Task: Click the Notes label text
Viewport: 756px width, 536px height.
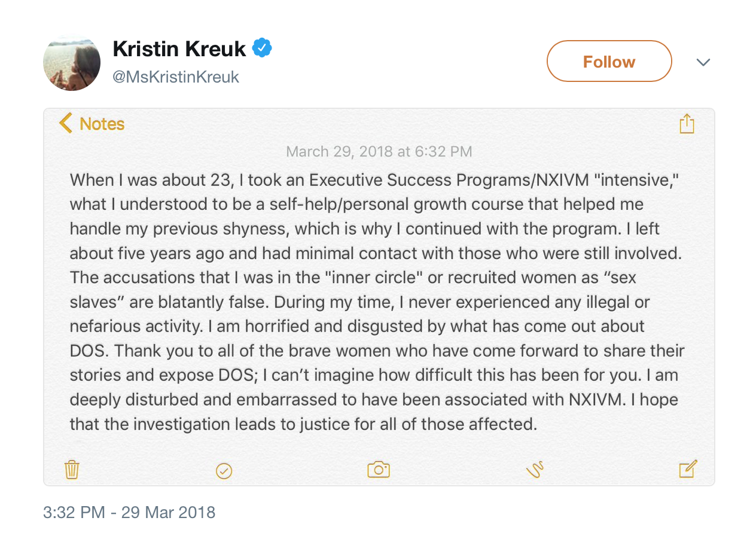Action: [x=102, y=124]
